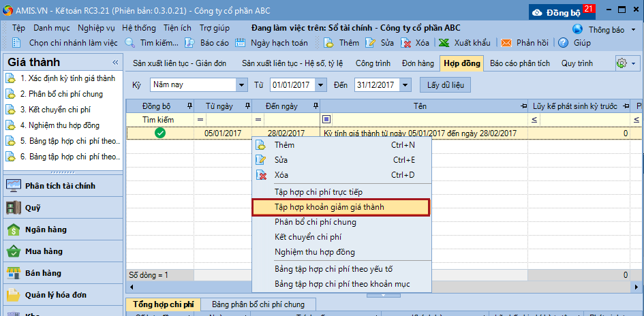Open Ngân hàng module in sidebar
The height and width of the screenshot is (316, 644).
(x=44, y=230)
